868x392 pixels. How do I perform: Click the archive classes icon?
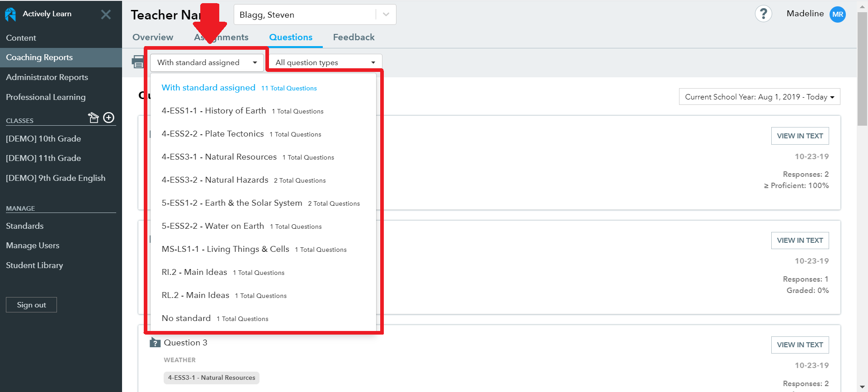coord(94,118)
